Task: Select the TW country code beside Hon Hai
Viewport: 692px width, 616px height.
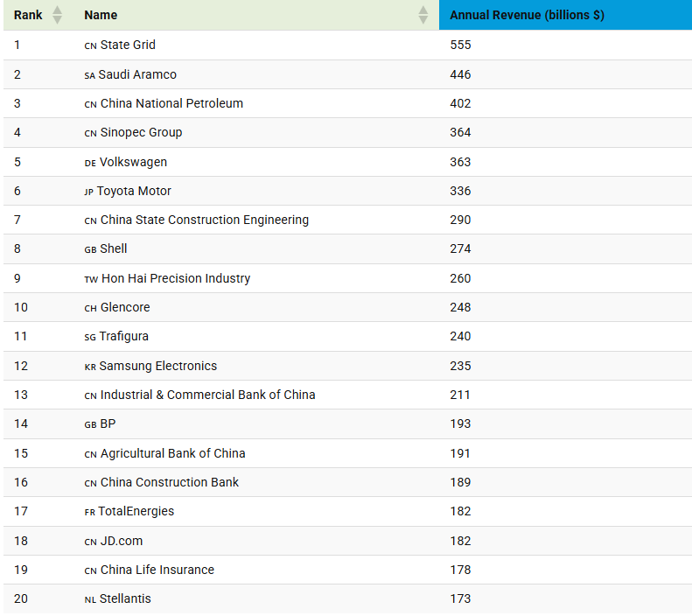Action: tap(91, 280)
